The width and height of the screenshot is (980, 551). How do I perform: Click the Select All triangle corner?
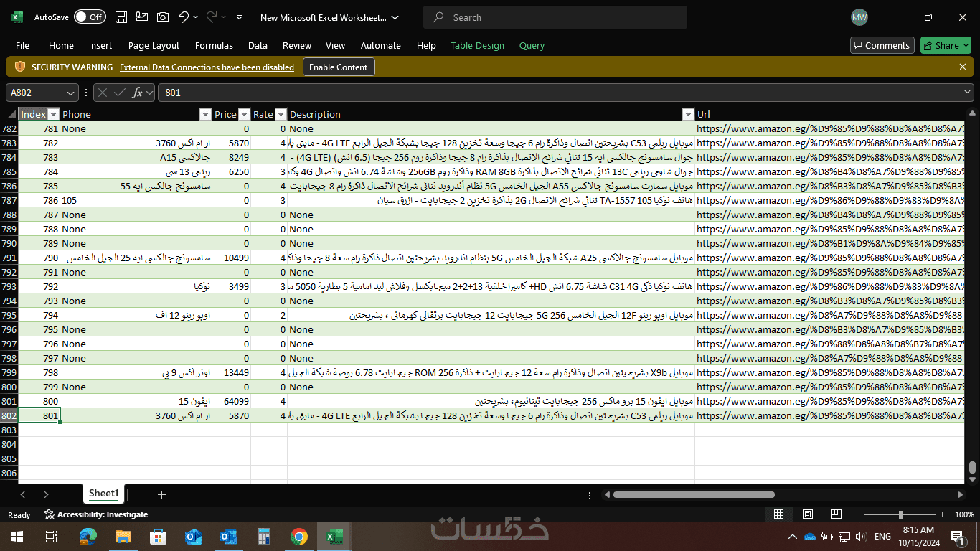pyautogui.click(x=11, y=114)
